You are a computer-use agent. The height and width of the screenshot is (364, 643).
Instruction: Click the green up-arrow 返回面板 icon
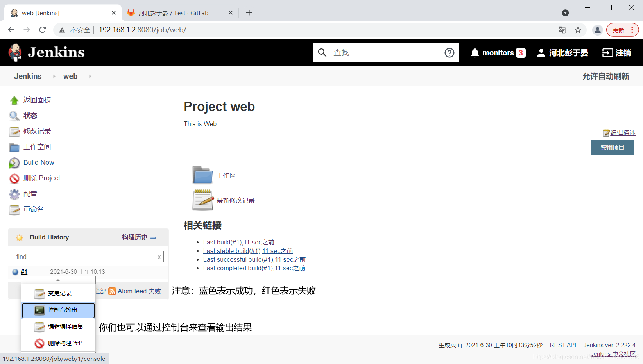pos(14,100)
